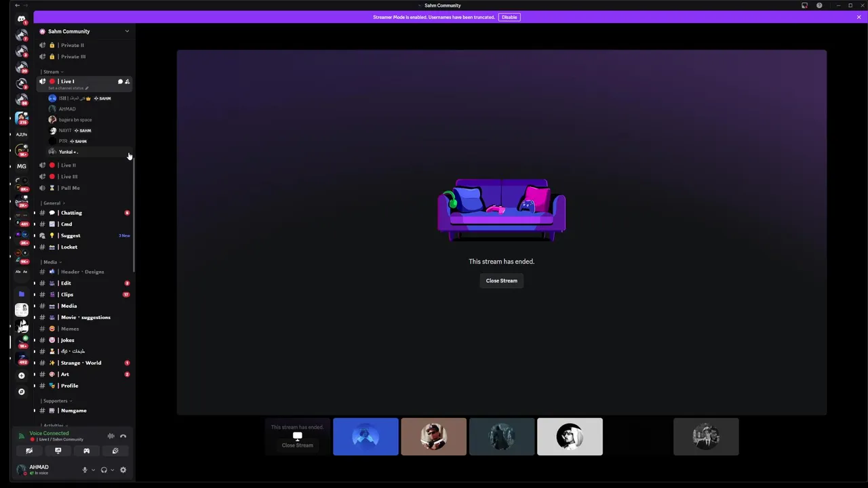Join the Pull Me voice channel

(84, 188)
